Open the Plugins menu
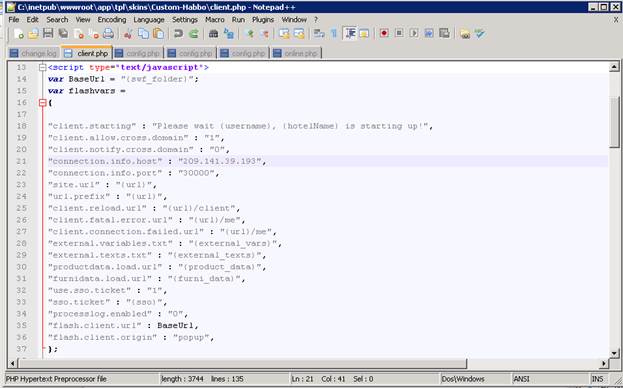This screenshot has height=388, width=623. (x=263, y=19)
